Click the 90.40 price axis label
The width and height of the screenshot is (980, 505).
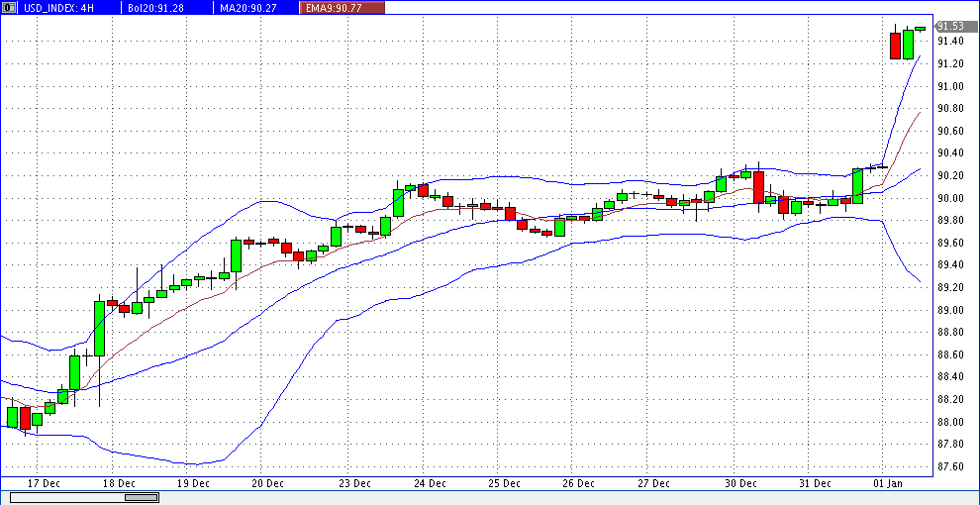click(x=952, y=153)
